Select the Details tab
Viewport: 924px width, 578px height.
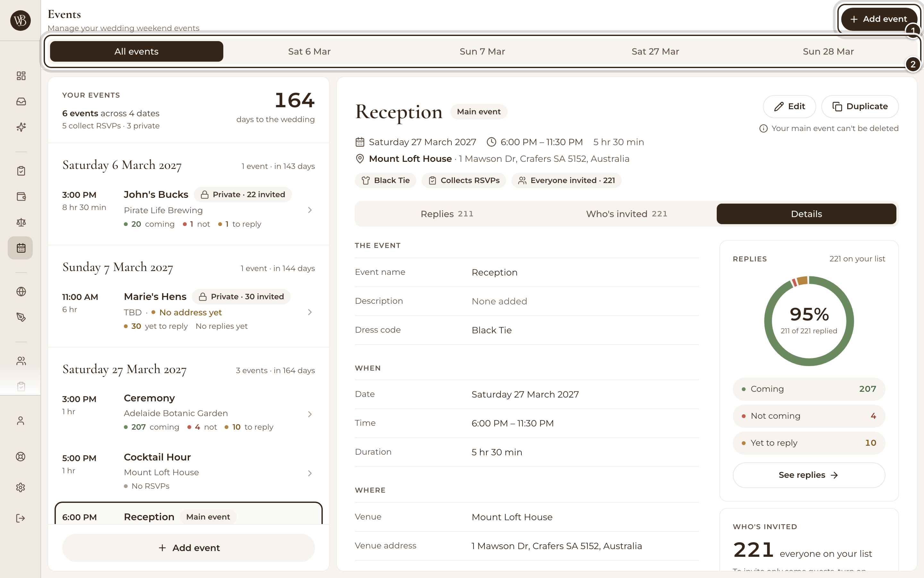tap(806, 214)
